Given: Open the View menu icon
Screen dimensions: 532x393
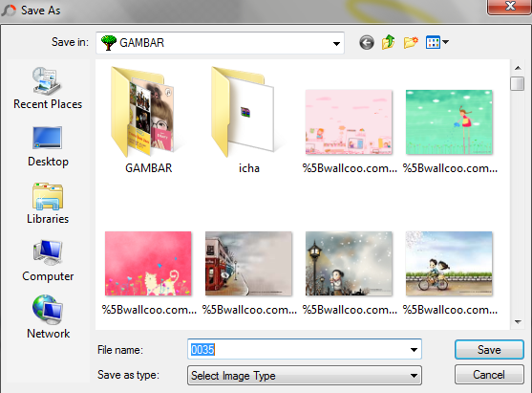Looking at the screenshot, I should pyautogui.click(x=433, y=42).
